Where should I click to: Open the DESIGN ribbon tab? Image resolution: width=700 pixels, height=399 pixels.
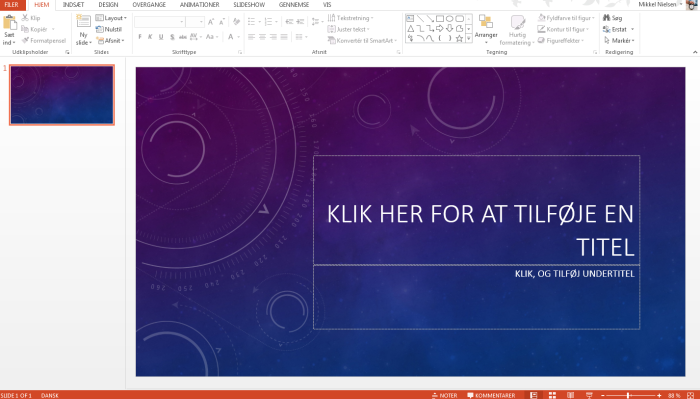point(108,4)
